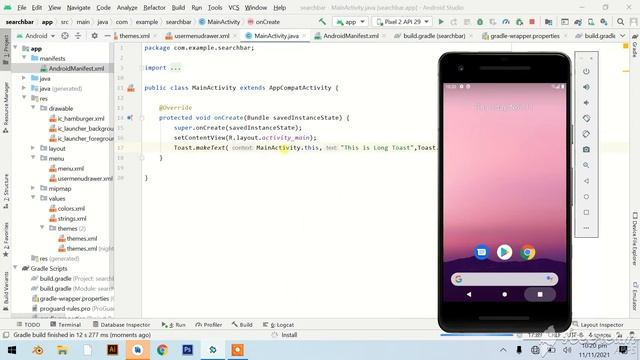Open the Pixel 2 API 29 device dropdown
The image size is (640, 360).
[402, 22]
